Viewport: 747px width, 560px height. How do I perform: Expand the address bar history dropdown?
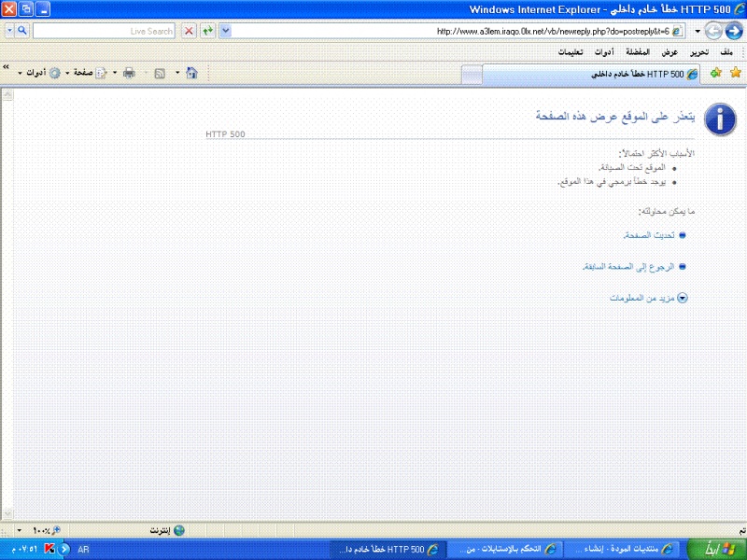pyautogui.click(x=226, y=31)
